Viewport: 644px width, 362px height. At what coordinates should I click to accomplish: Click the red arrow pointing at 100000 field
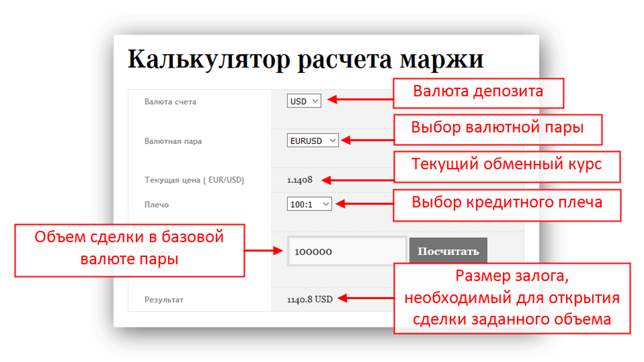(x=265, y=249)
